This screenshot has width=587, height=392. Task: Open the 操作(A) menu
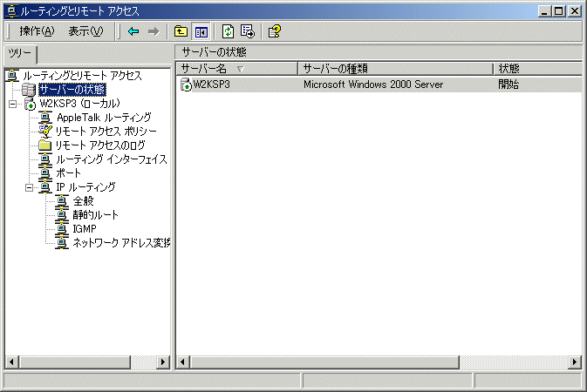(x=37, y=31)
